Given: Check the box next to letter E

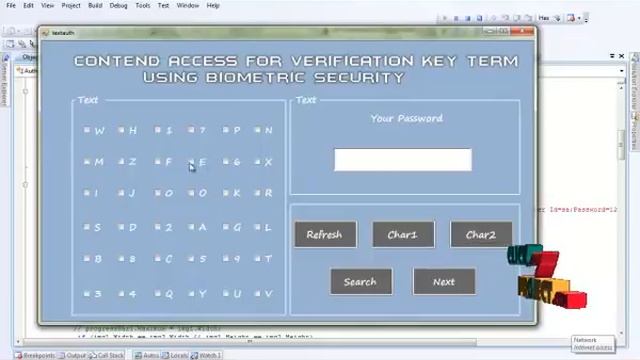Looking at the screenshot, I should pyautogui.click(x=191, y=162).
